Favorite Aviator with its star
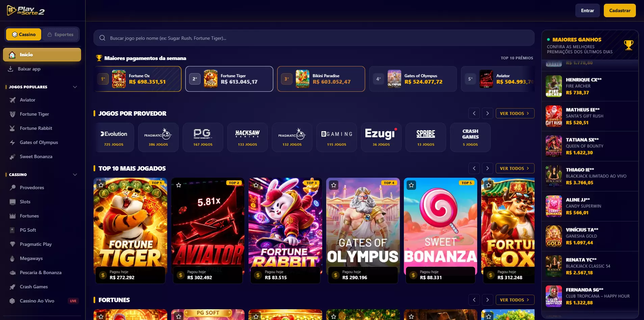This screenshot has height=320, width=644. pos(179,185)
